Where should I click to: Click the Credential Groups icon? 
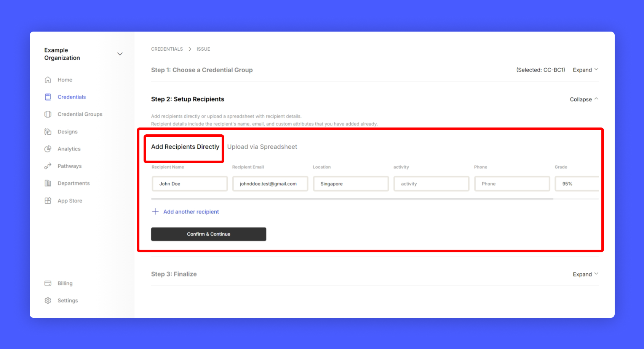click(48, 114)
